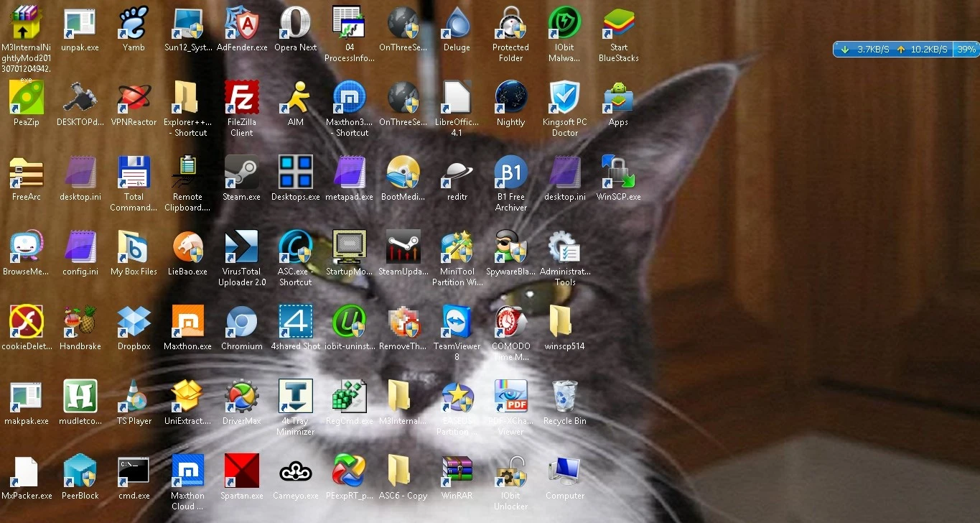Select the WinRAR icon
This screenshot has width=980, height=523.
(457, 471)
